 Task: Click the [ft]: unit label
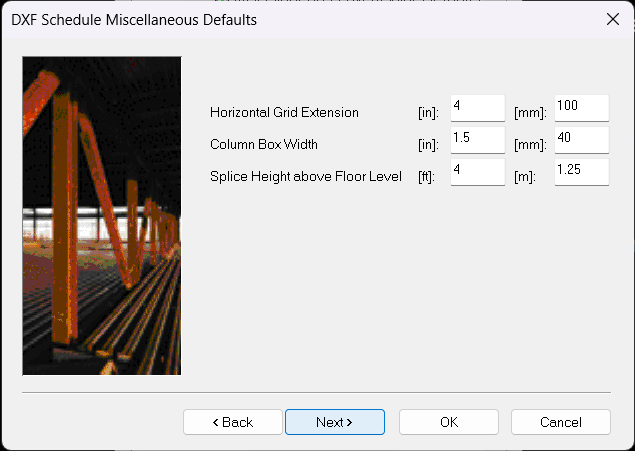point(426,177)
